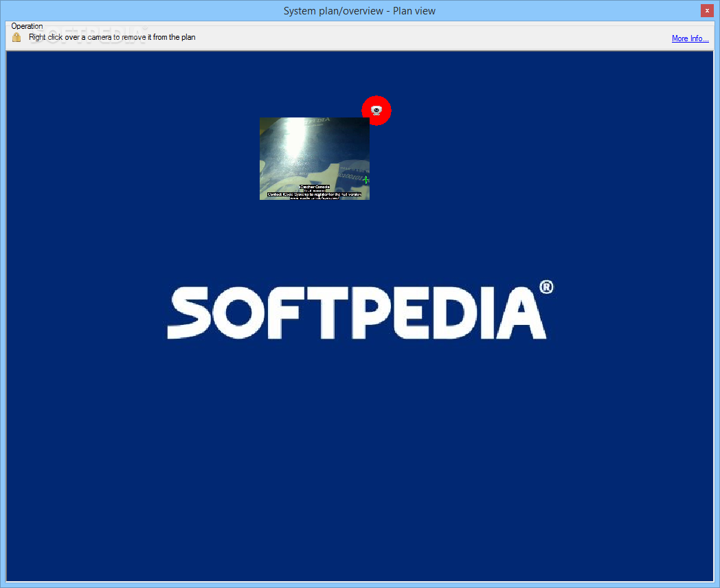Screen dimensions: 720x588
Task: Click the "Operation" group label
Action: (27, 26)
